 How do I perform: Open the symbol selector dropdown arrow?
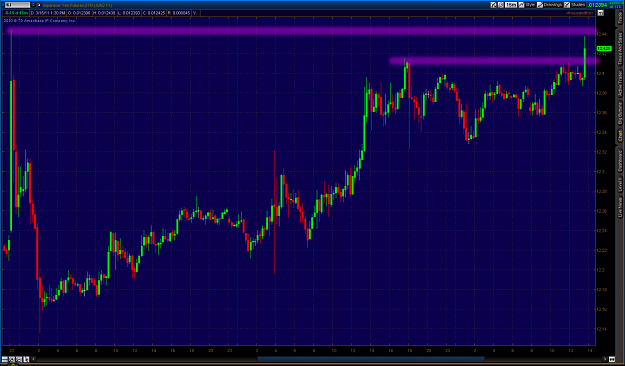point(33,5)
